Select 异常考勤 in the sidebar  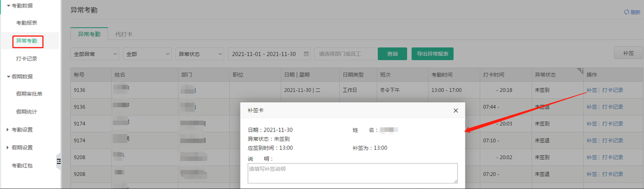pyautogui.click(x=27, y=41)
